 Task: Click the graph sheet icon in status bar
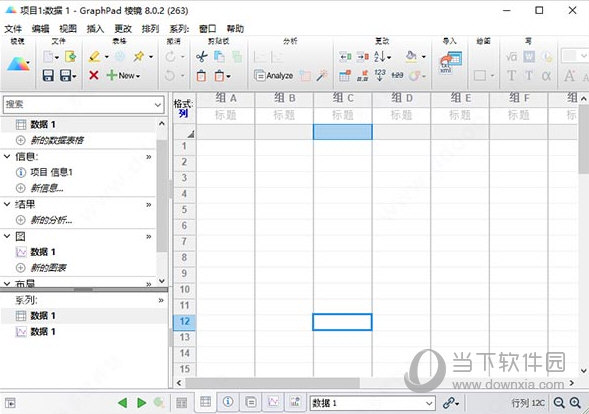click(x=273, y=402)
